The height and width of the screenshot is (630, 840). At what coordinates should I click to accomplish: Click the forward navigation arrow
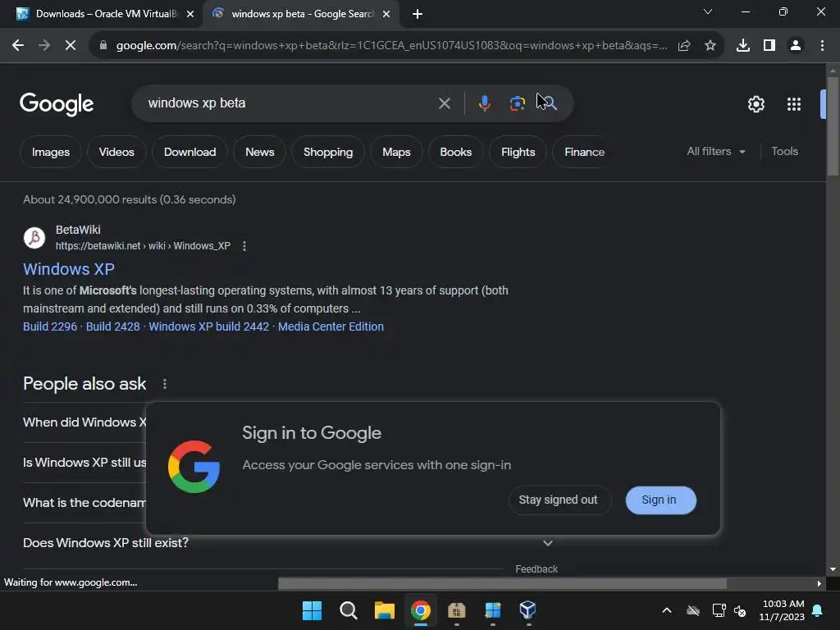click(44, 46)
